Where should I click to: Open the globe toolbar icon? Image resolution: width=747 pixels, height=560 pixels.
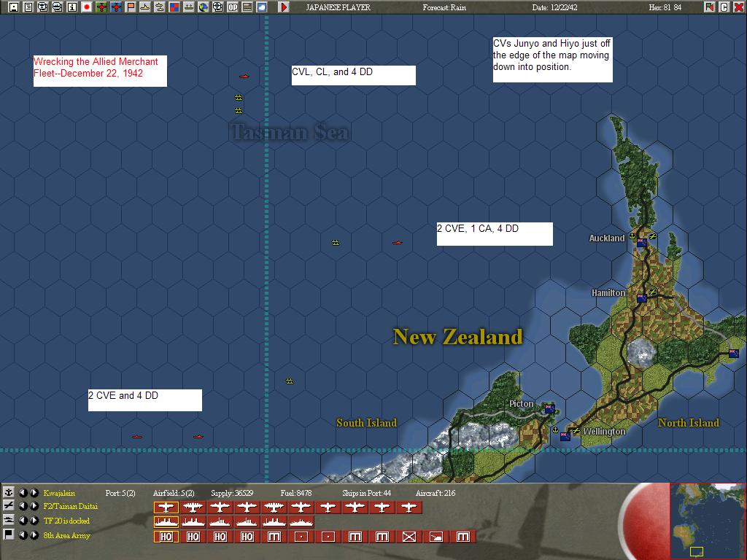(204, 7)
